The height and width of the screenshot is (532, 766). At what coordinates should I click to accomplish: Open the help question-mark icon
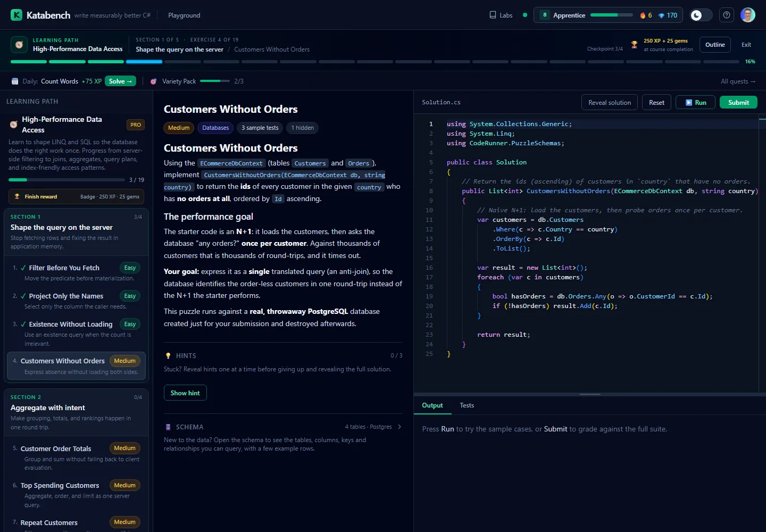727,15
